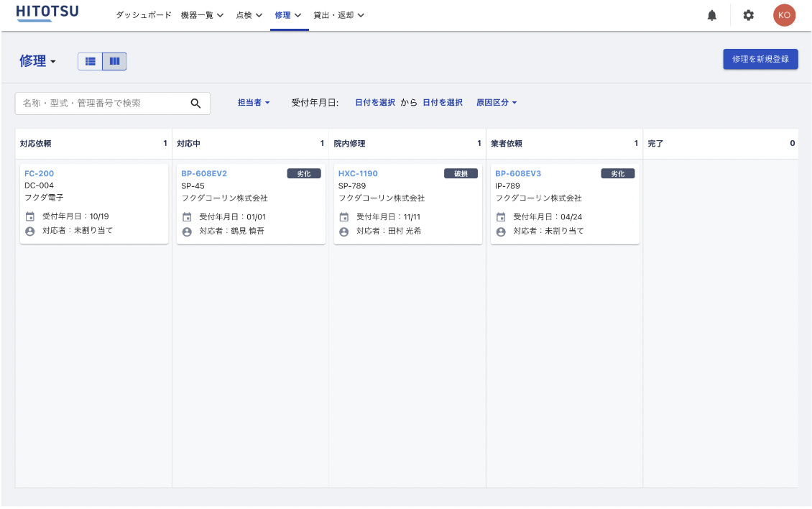This screenshot has width=812, height=509.
Task: Open the FC-200 repair link
Action: [x=39, y=174]
